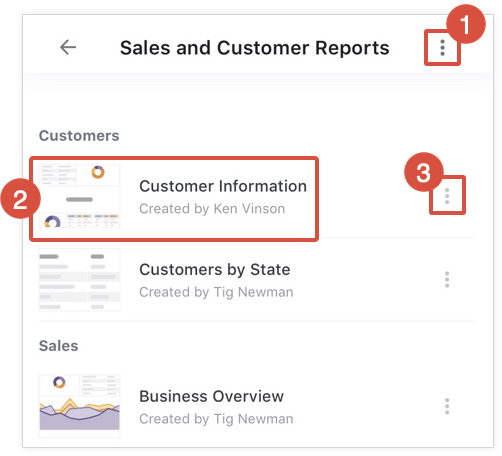The width and height of the screenshot is (502, 456).
Task: Click the Created by Ken Vinson text
Action: [212, 209]
